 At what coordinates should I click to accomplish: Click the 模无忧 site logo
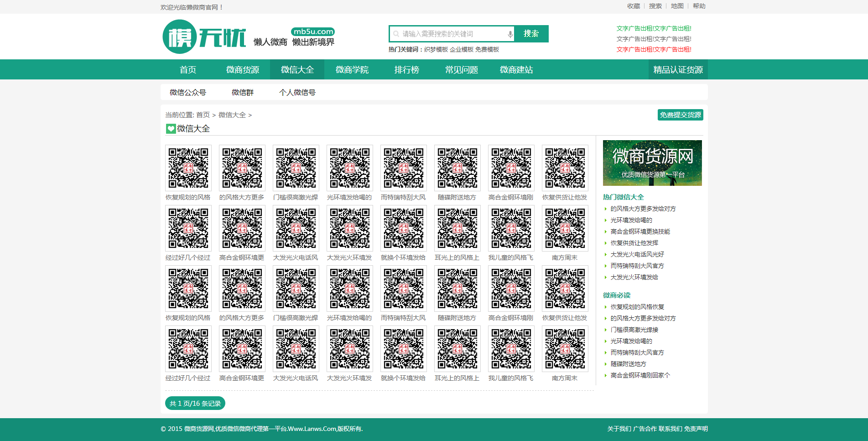coord(204,37)
